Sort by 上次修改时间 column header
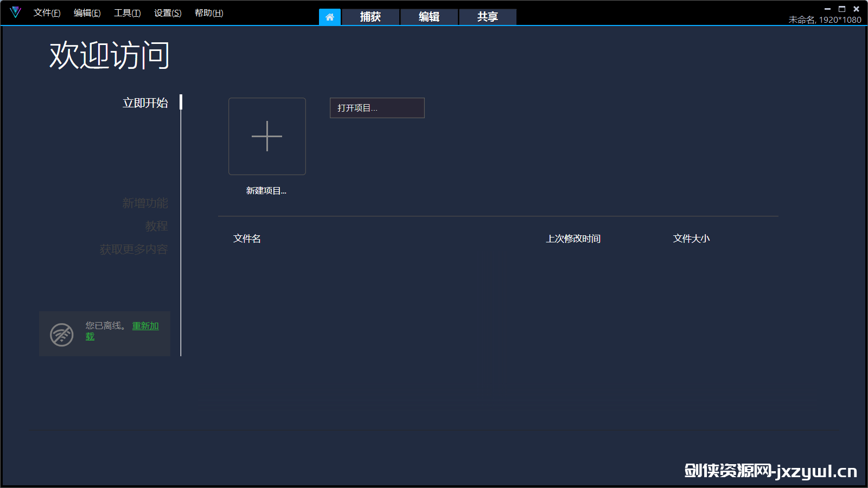Viewport: 868px width, 488px height. click(573, 239)
